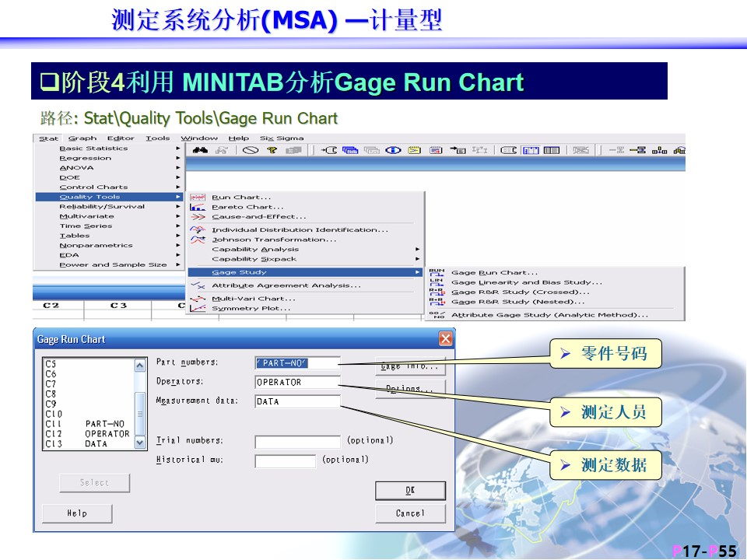Click the Cause-and-Effect fishbone icon
This screenshot has width=747, height=560.
(198, 217)
